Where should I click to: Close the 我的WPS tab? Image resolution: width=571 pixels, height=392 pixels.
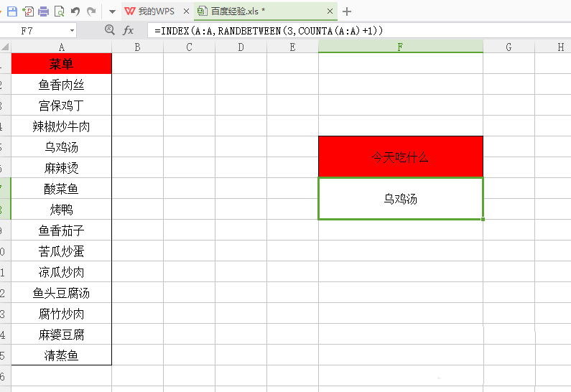coord(186,11)
